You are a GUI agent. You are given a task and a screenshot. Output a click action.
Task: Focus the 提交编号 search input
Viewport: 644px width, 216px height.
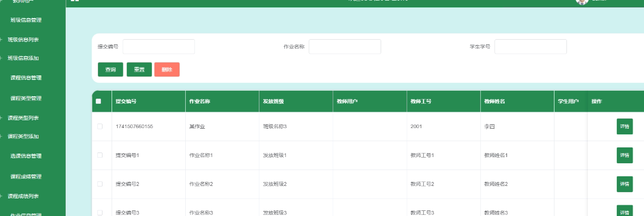159,46
